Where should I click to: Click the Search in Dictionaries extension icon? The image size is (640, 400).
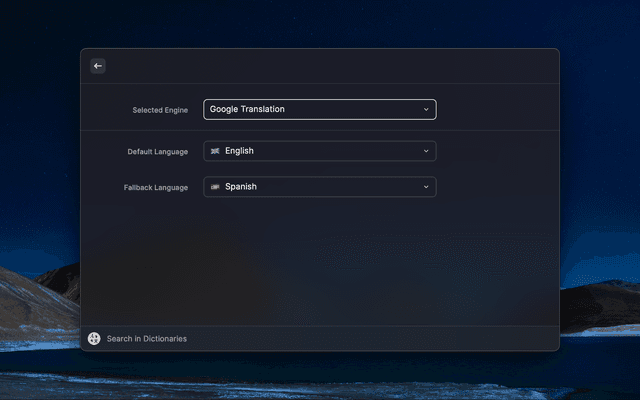(94, 339)
